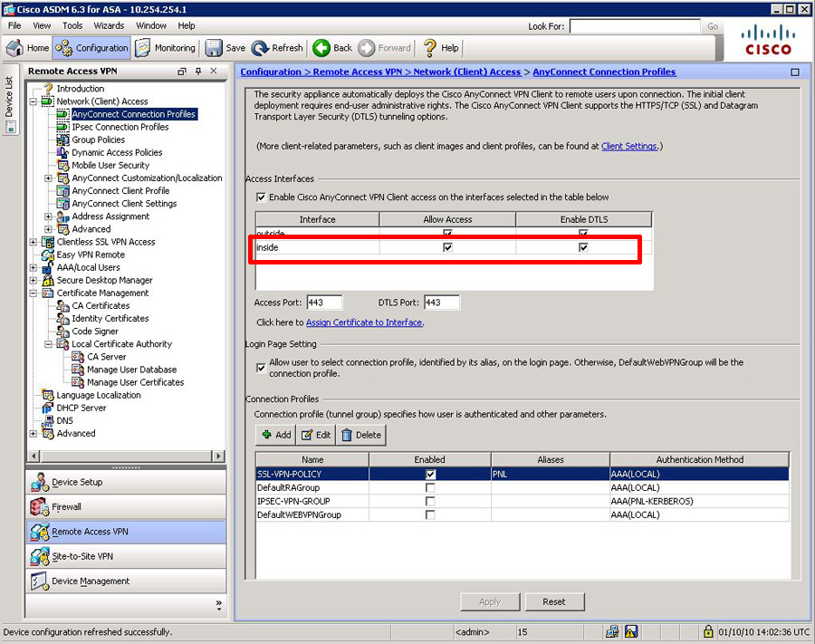The height and width of the screenshot is (644, 815).
Task: Click the pencil Edit icon
Action: [307, 435]
